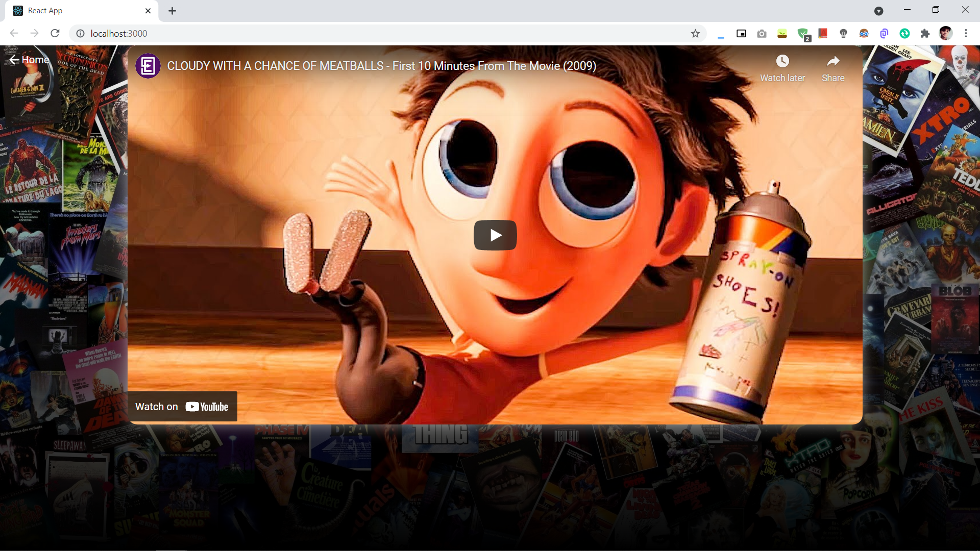980x551 pixels.
Task: Open the green shield adblocker extension
Action: (802, 34)
